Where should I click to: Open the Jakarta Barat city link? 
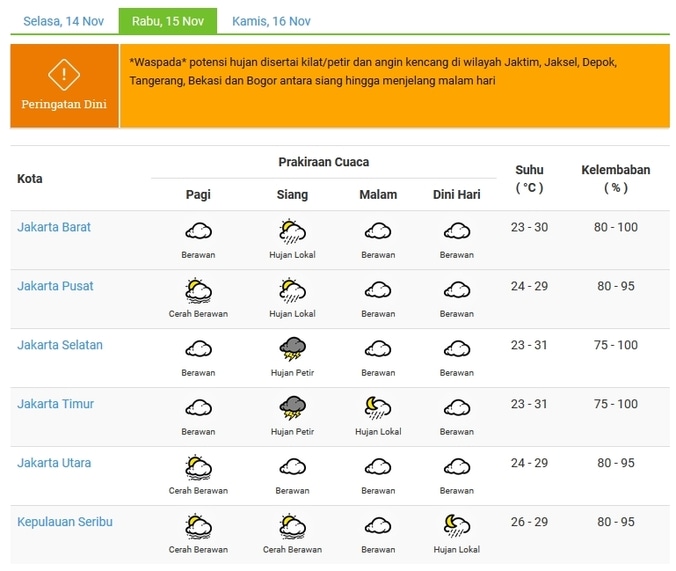[x=54, y=227]
